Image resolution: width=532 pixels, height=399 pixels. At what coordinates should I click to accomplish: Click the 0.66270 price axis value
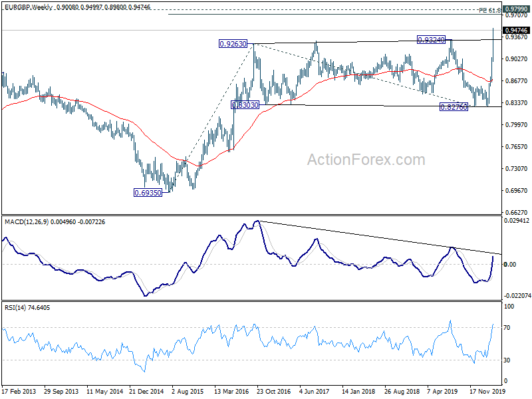point(517,212)
